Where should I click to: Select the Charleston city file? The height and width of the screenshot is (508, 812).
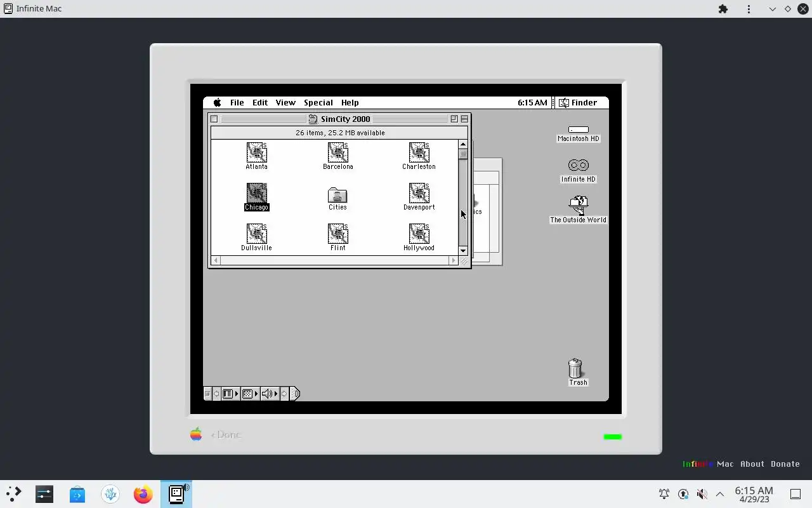pos(419,152)
